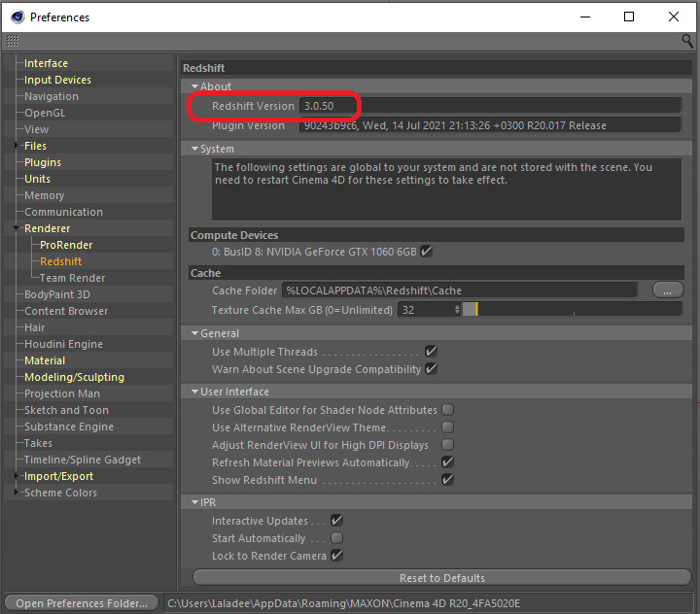700x614 pixels.
Task: Check Adjust RenderView UI for High DPI Displays
Action: click(x=447, y=444)
